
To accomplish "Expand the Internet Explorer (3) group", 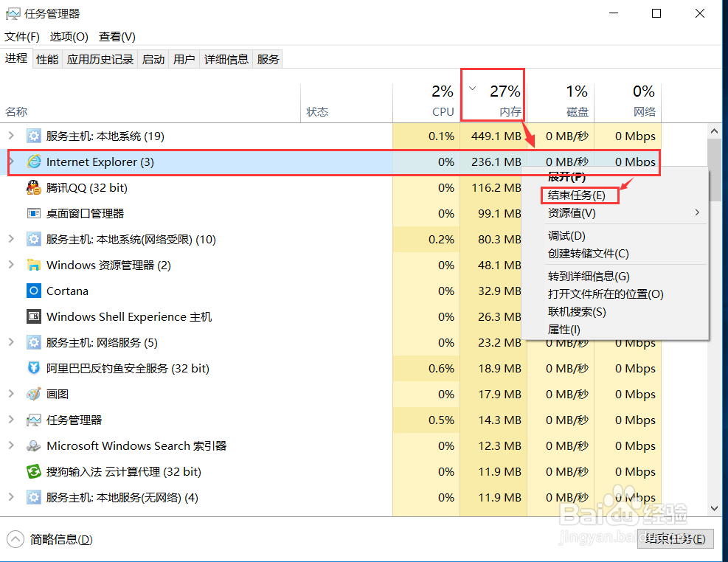I will (x=11, y=162).
